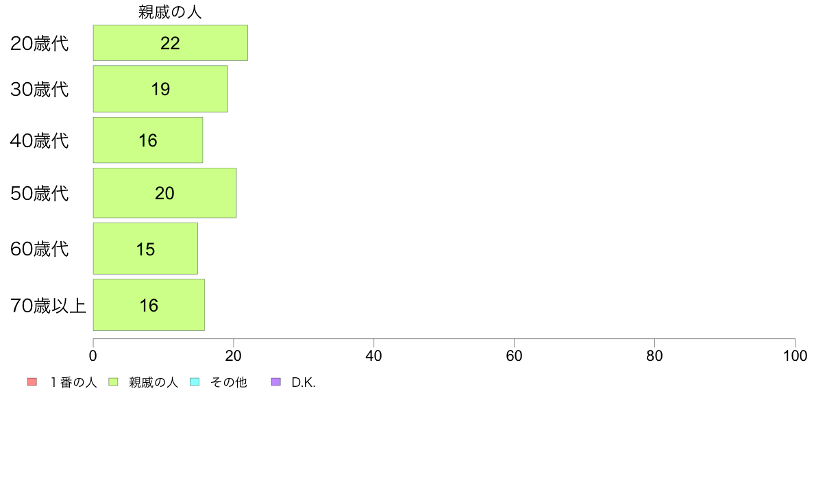Click the 親戚の人 chart title
Screen dimensions: 814x504
(171, 12)
